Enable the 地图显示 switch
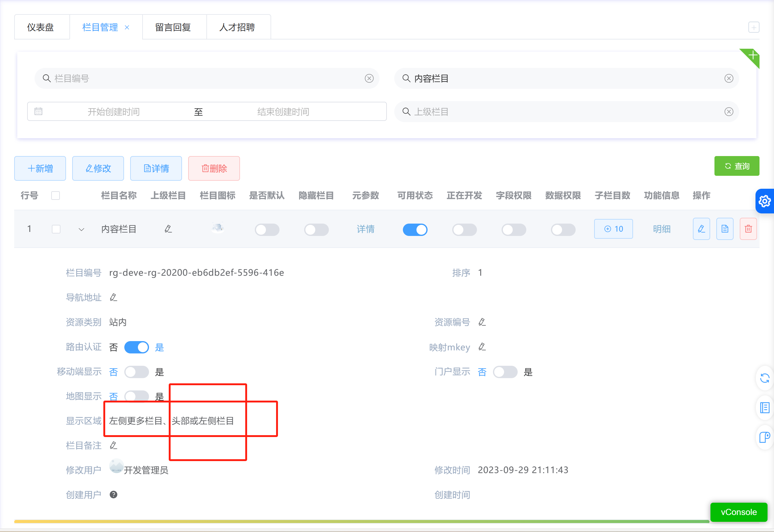 [x=136, y=397]
